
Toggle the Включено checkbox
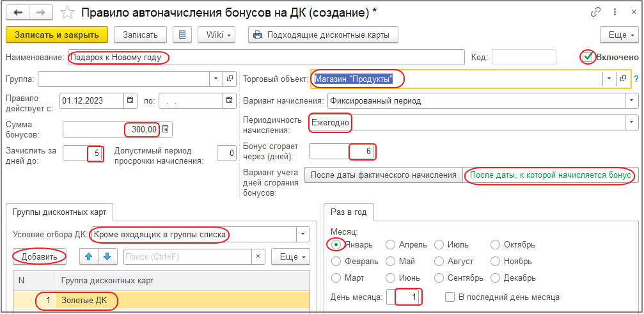pos(588,57)
